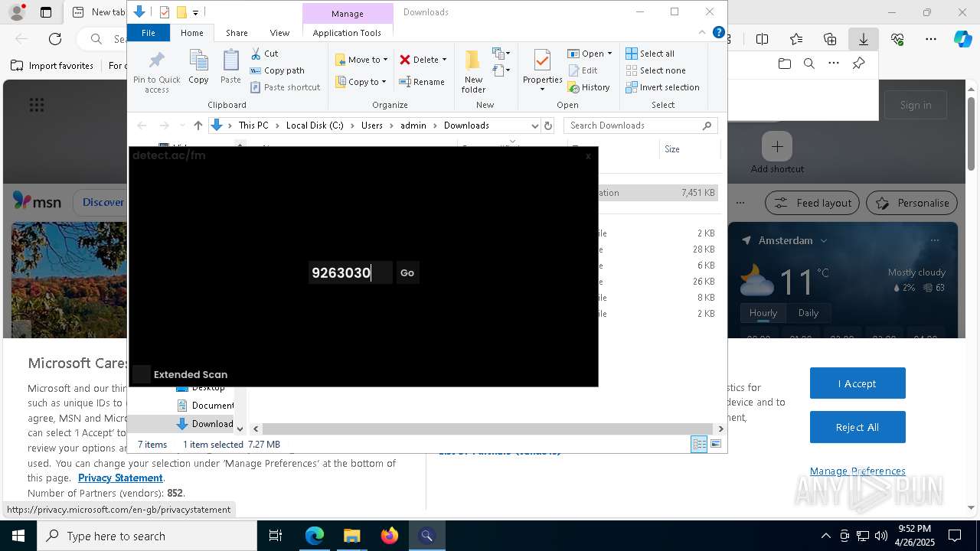Screen dimensions: 980x551
Task: Open the Copy to dropdown
Action: click(x=361, y=82)
